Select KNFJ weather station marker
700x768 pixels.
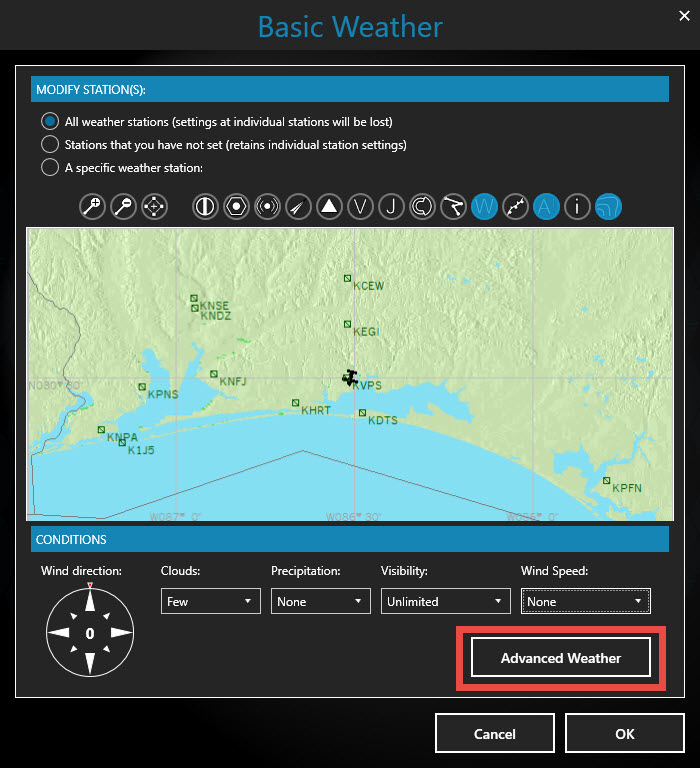pos(214,374)
